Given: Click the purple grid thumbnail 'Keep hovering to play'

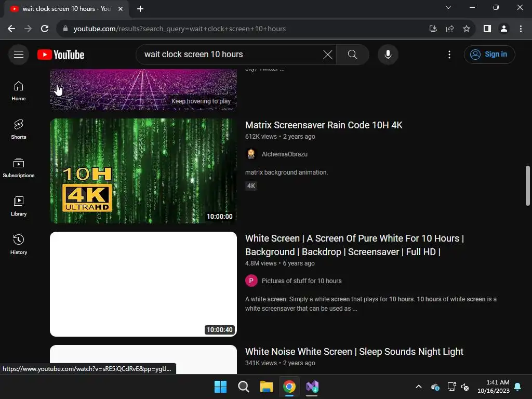Looking at the screenshot, I should coord(143,89).
